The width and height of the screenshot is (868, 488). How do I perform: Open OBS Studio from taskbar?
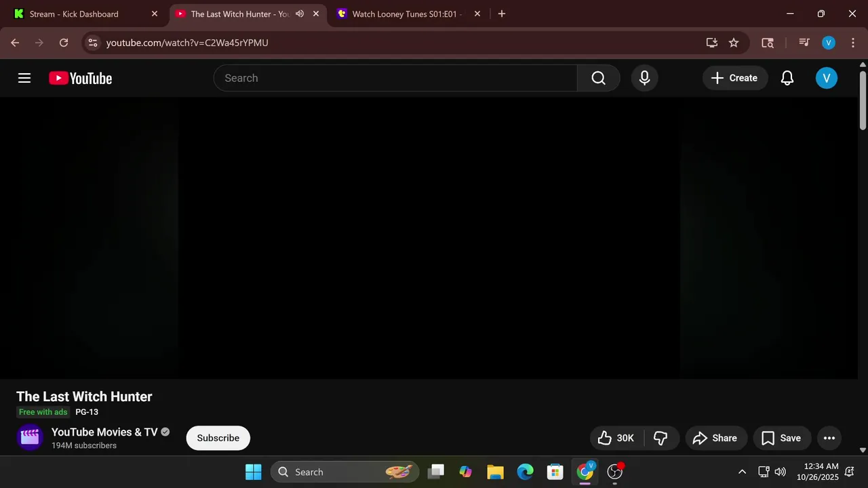tap(614, 472)
